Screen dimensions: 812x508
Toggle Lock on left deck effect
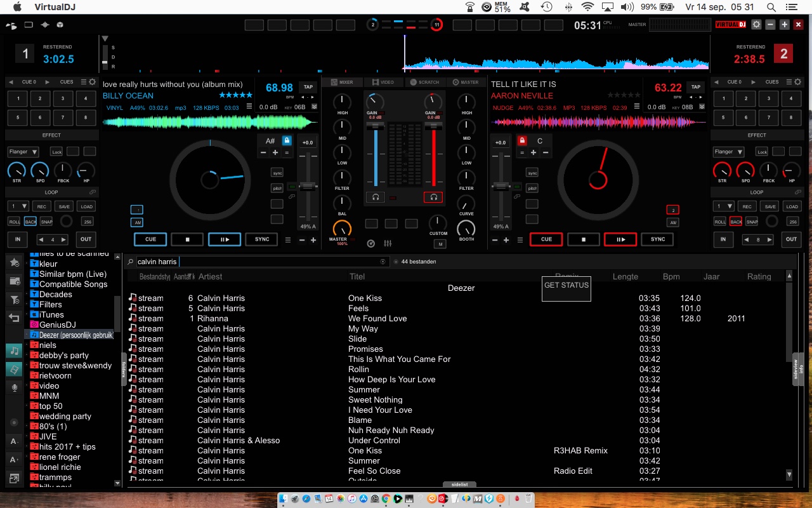56,152
